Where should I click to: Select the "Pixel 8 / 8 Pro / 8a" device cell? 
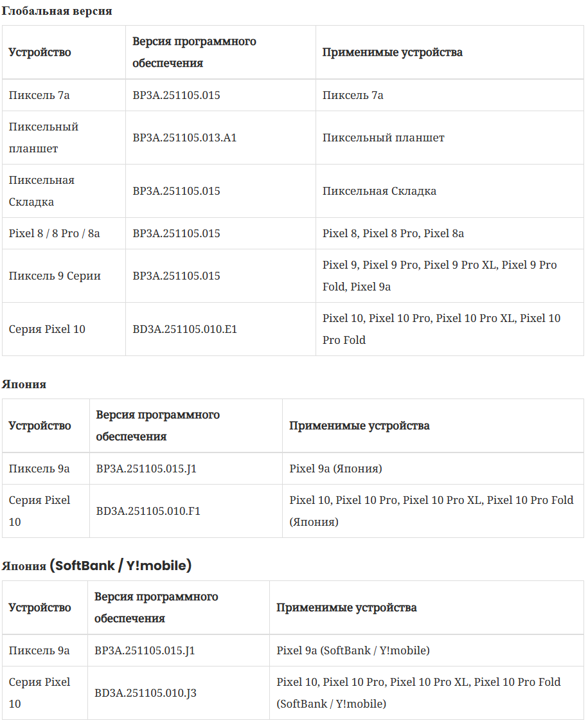click(x=55, y=233)
